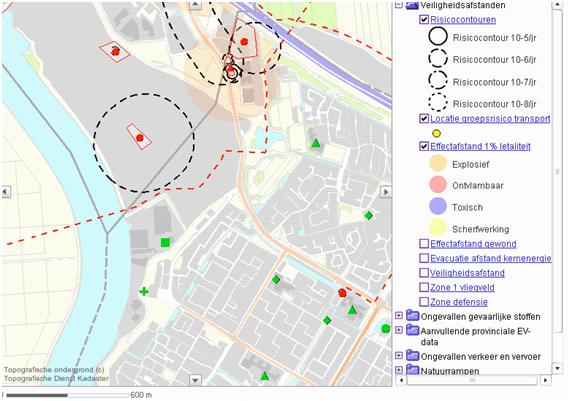Open the Evacuatie afstand kernenergie link
The height and width of the screenshot is (401, 571).
(x=491, y=259)
